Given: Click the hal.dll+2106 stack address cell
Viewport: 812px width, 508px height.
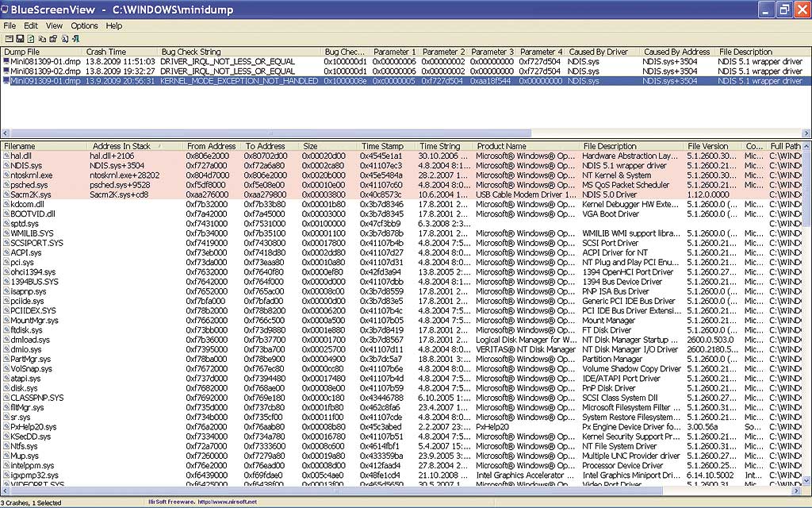Looking at the screenshot, I should [x=111, y=156].
